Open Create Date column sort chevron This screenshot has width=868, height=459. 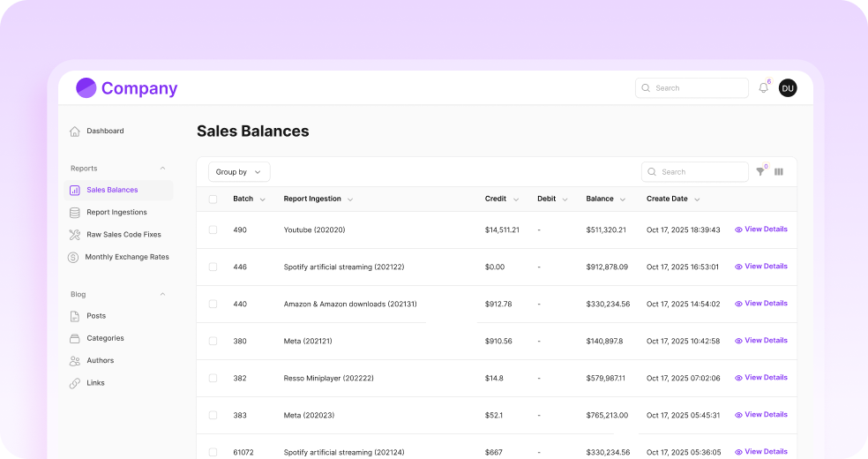click(697, 199)
